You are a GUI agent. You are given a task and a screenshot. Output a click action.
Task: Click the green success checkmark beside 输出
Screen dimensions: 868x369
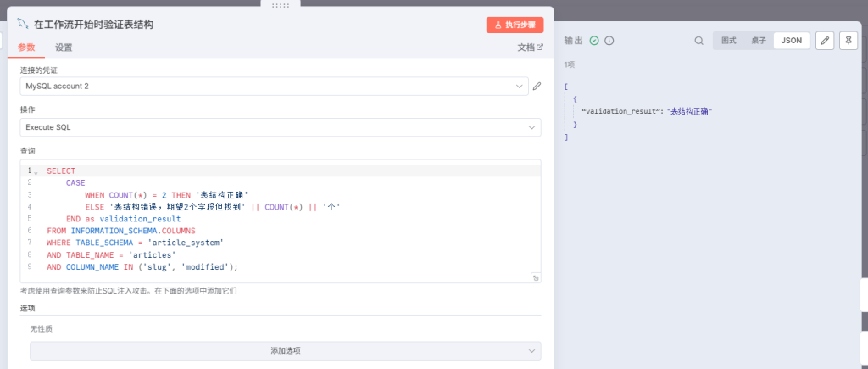pyautogui.click(x=594, y=41)
